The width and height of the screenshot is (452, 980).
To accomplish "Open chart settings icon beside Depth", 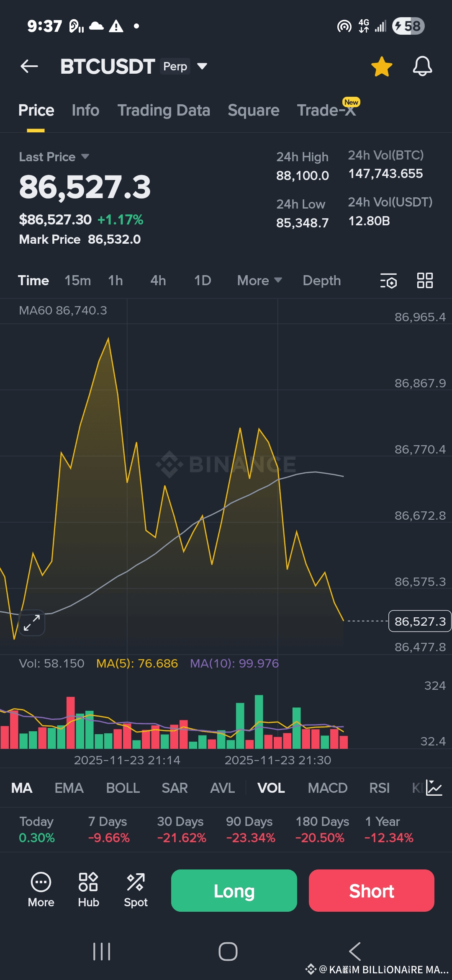I will (388, 281).
